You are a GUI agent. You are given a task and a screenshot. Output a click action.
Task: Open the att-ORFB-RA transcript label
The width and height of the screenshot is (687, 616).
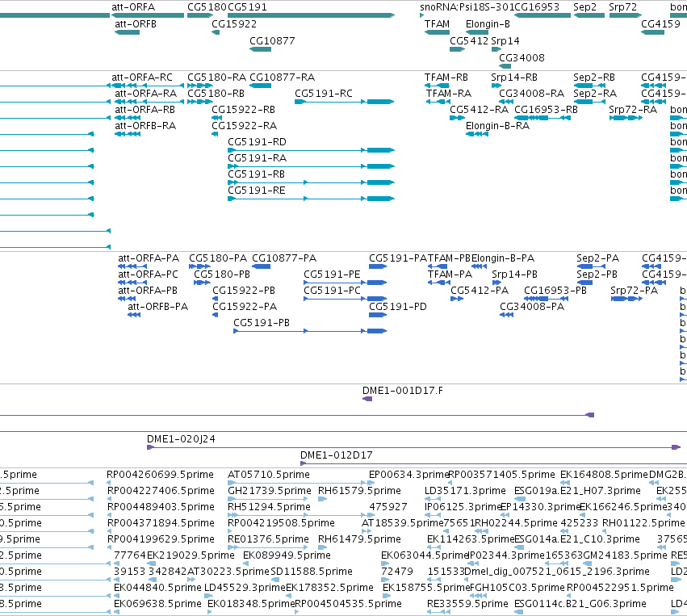click(145, 126)
